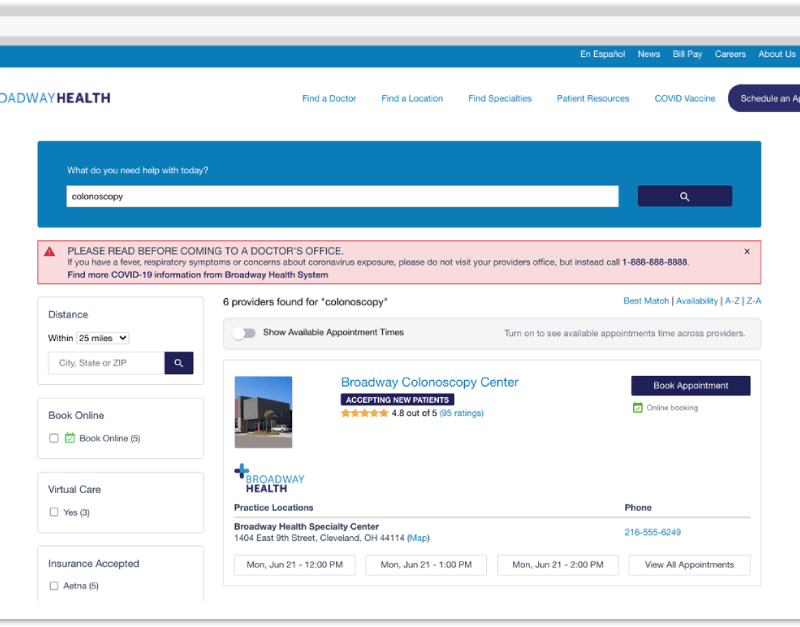800x627 pixels.
Task: Check the Book Online filter checkbox
Action: point(54,438)
